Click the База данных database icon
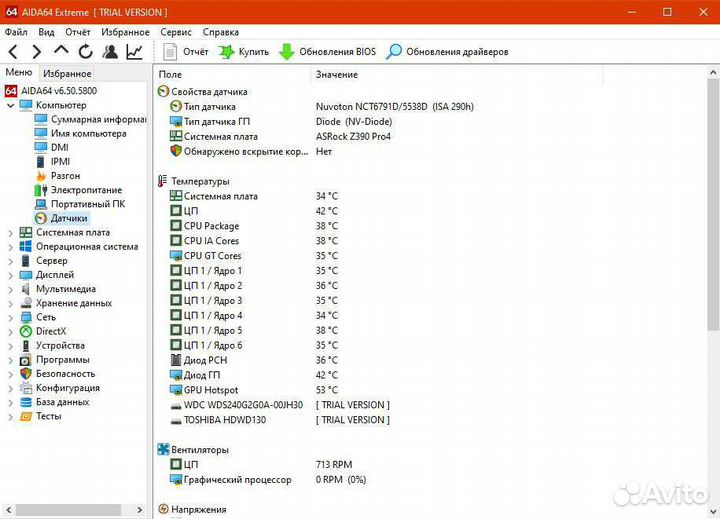 (x=26, y=402)
